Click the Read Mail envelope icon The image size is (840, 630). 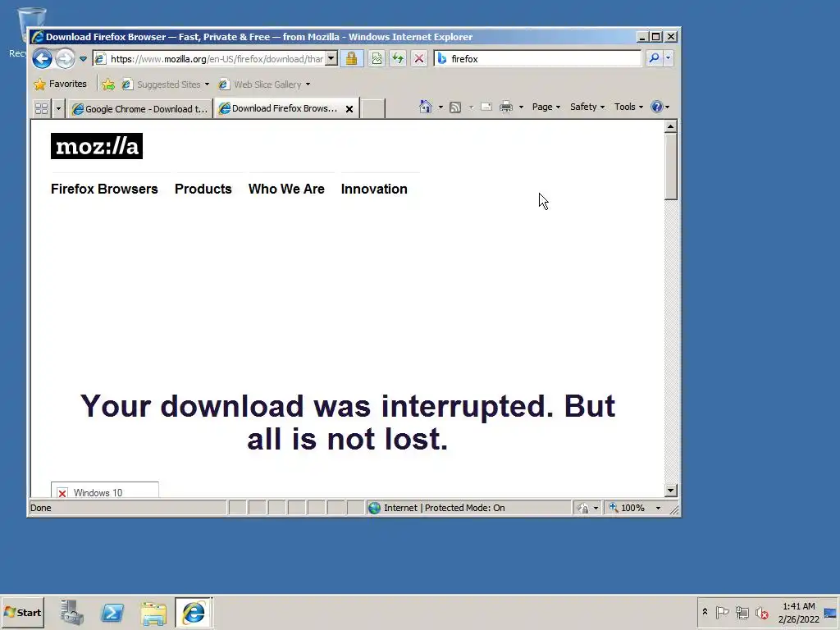[486, 107]
